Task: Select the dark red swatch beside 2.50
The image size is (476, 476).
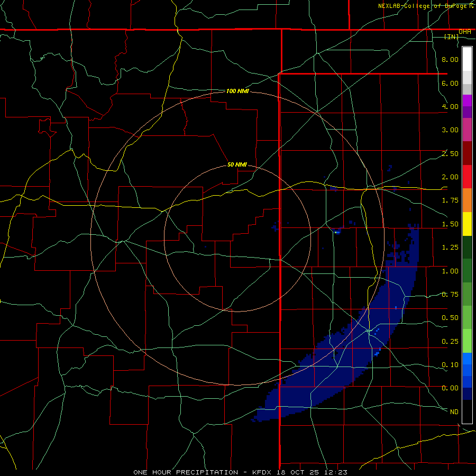Action: pos(467,153)
